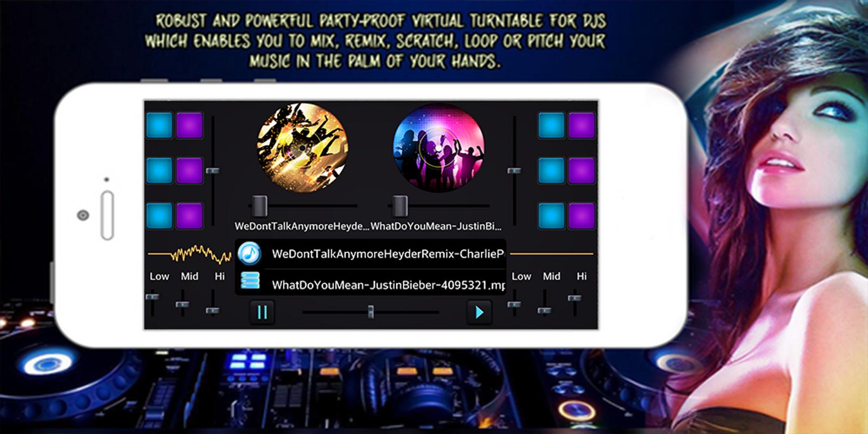The image size is (868, 434).
Task: Tap the bottom cyan pad on left deck
Action: click(x=159, y=215)
